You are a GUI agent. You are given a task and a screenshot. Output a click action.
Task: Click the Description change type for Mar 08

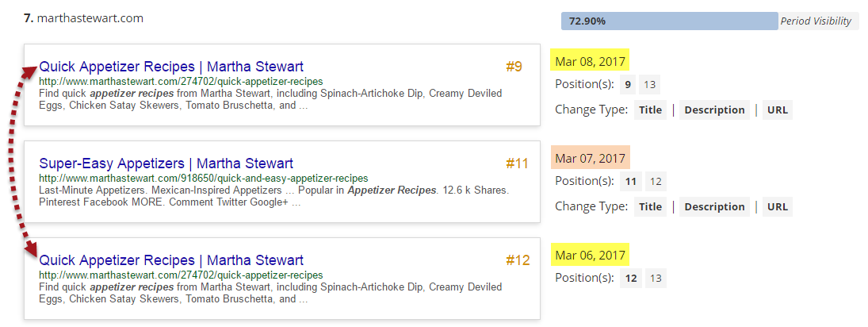point(714,110)
